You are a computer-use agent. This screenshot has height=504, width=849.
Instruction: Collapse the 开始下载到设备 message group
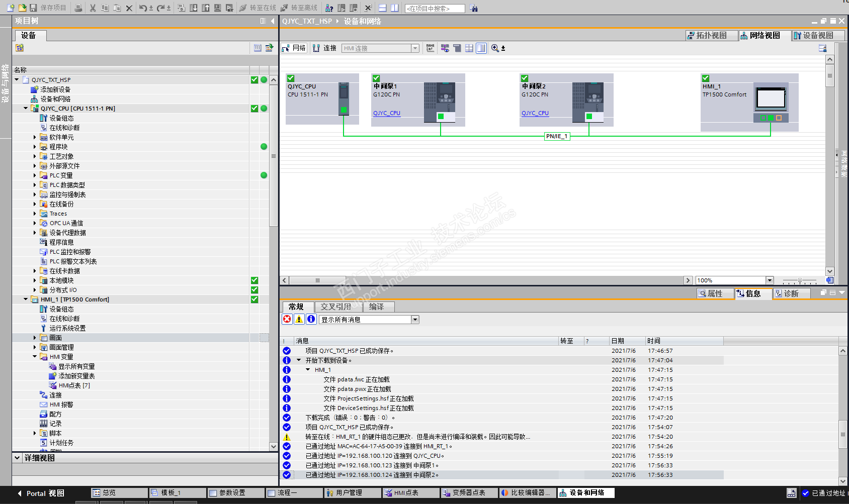pyautogui.click(x=299, y=360)
